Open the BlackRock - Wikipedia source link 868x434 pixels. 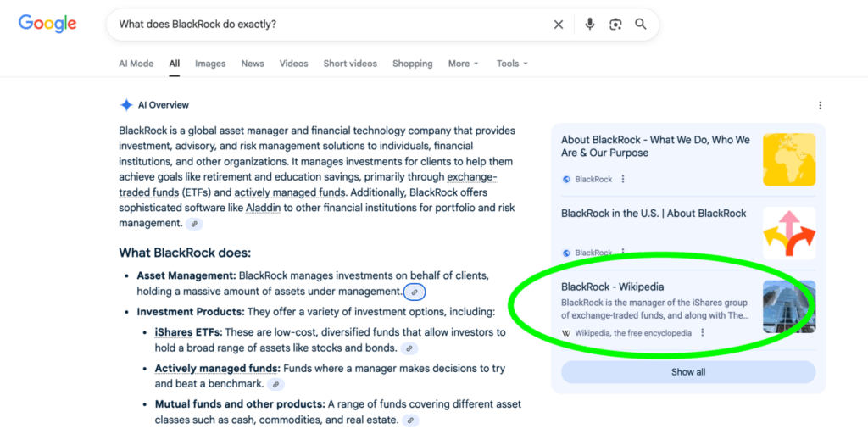point(612,287)
